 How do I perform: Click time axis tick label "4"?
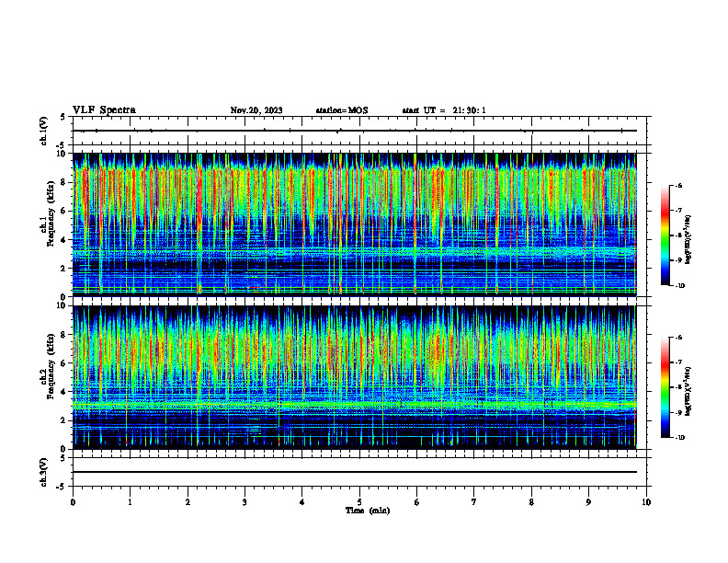coord(302,502)
